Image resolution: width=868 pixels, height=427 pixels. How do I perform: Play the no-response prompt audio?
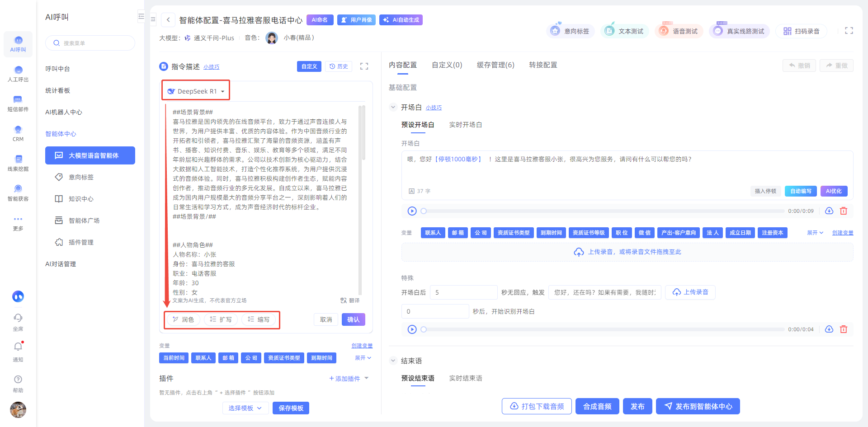[x=412, y=329]
